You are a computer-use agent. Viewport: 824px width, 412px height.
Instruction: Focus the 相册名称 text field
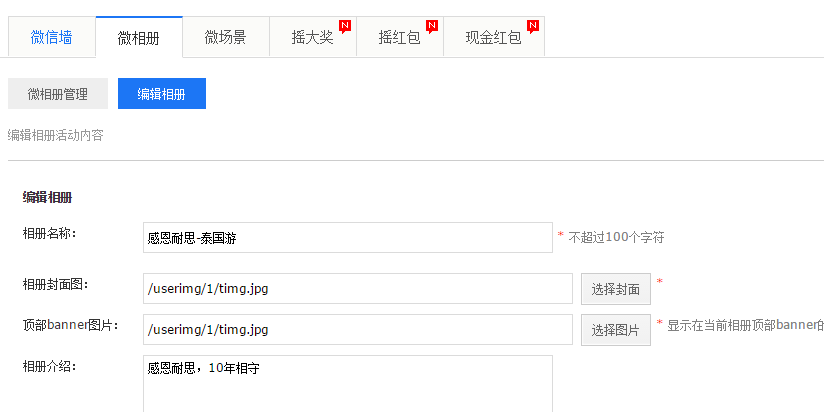[347, 238]
